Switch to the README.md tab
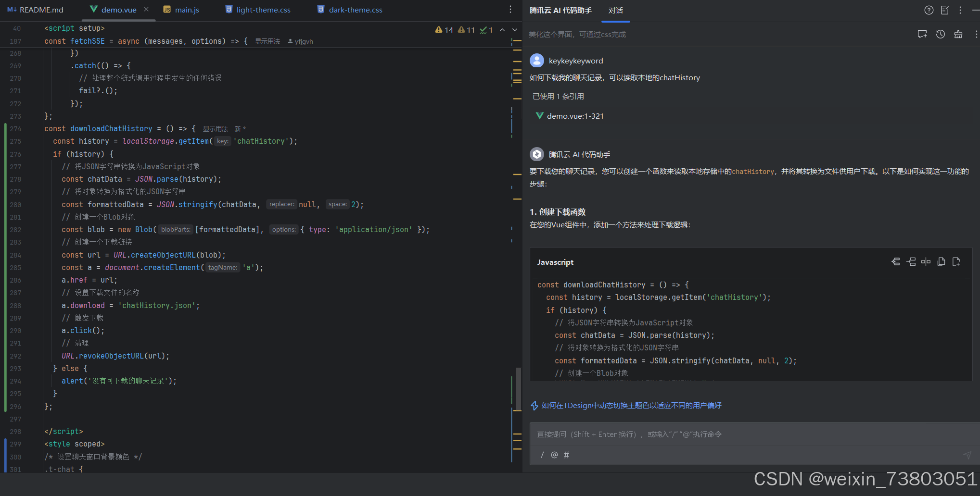Viewport: 980px width, 496px height. (36, 10)
